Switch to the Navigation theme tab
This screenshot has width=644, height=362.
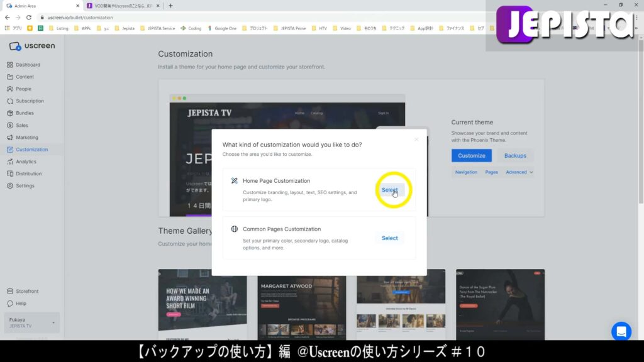[466, 172]
